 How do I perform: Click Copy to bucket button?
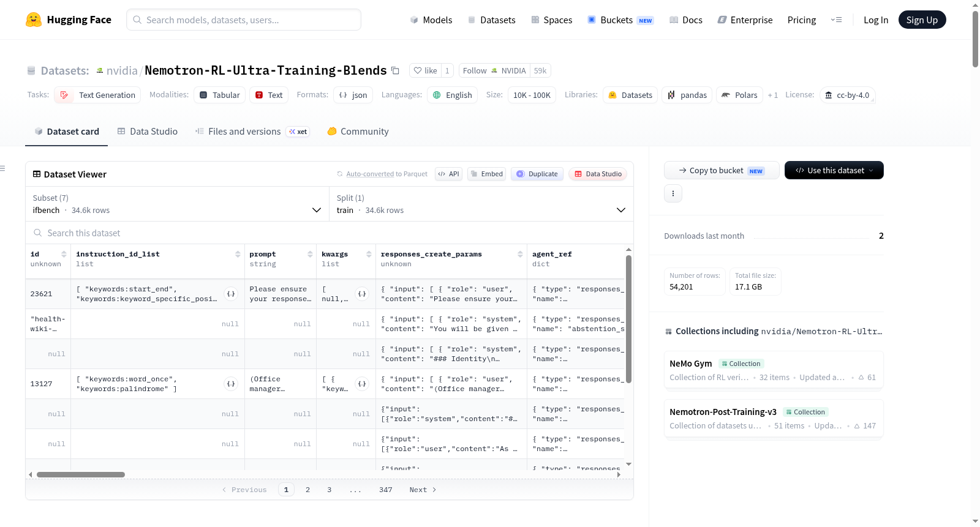tap(722, 170)
